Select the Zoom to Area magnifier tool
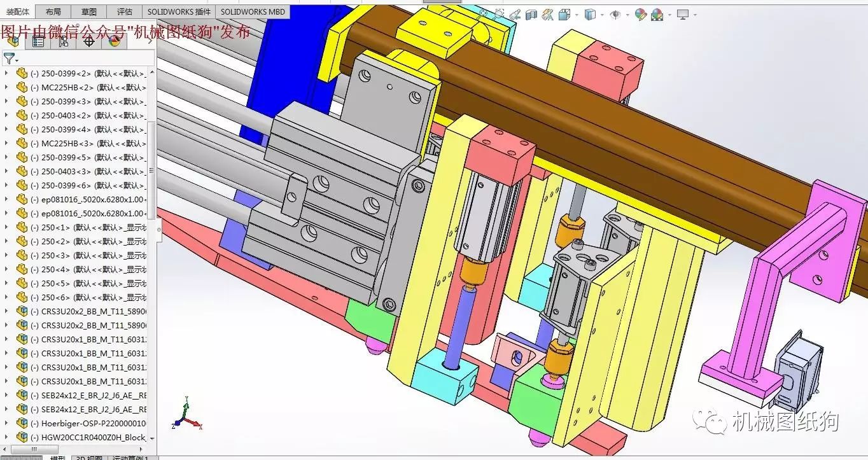The image size is (868, 460). click(498, 14)
